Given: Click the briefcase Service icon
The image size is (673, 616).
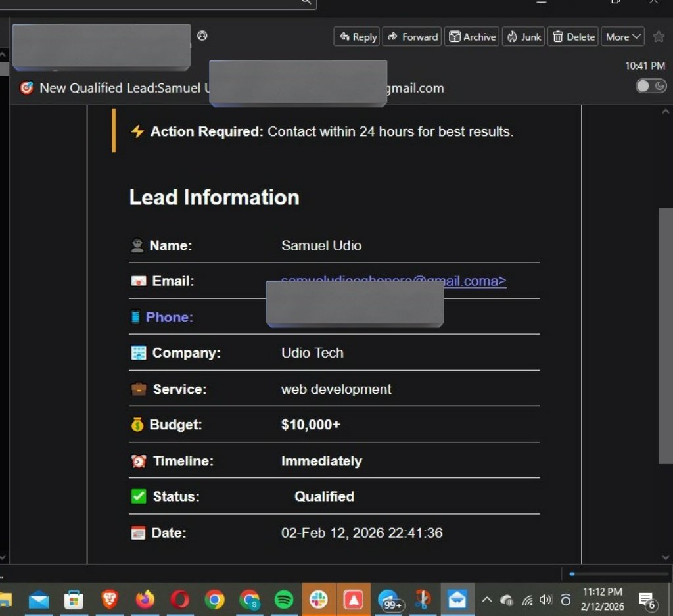Looking at the screenshot, I should [138, 389].
